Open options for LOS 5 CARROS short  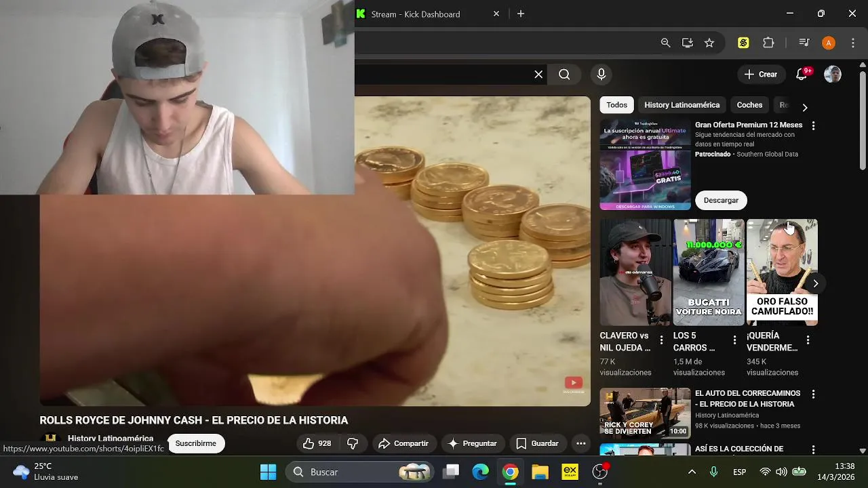734,340
